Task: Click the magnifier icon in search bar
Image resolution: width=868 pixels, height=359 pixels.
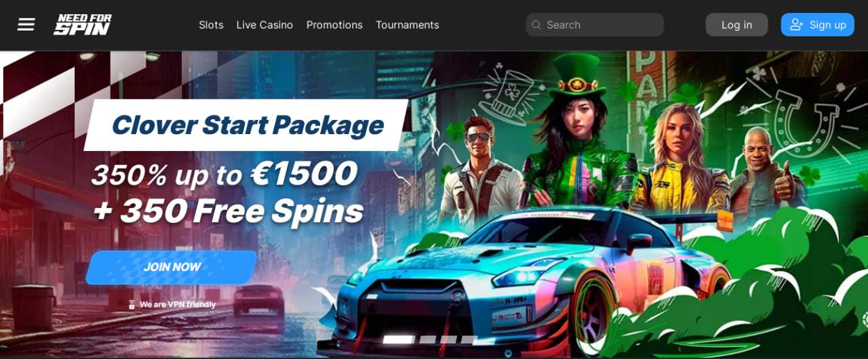Action: click(536, 25)
